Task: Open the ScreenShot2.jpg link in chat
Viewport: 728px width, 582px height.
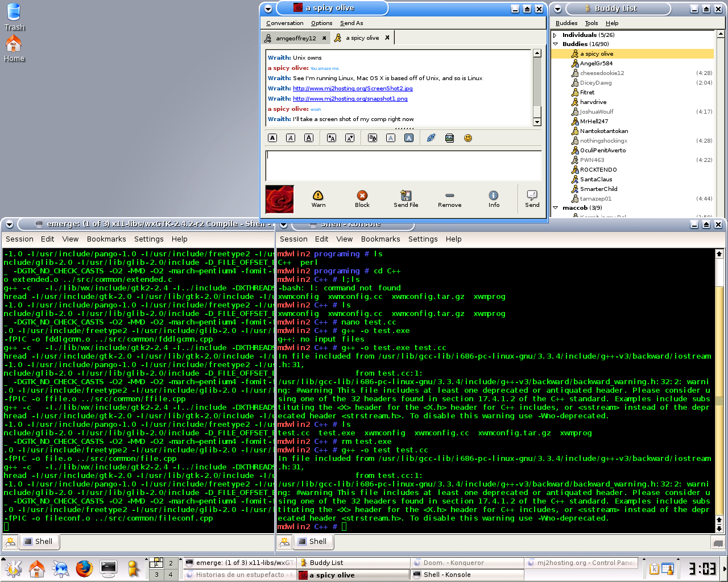Action: pyautogui.click(x=353, y=89)
